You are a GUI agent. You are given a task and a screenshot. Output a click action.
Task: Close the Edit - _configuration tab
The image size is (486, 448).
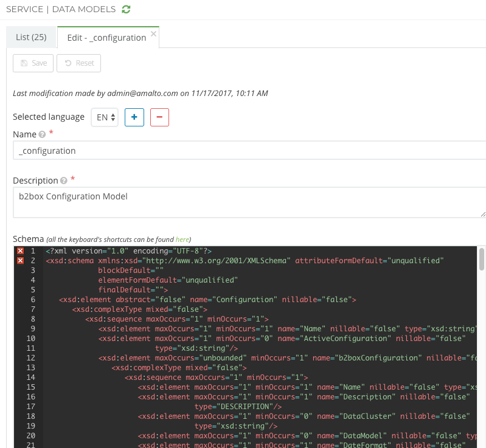tap(153, 34)
